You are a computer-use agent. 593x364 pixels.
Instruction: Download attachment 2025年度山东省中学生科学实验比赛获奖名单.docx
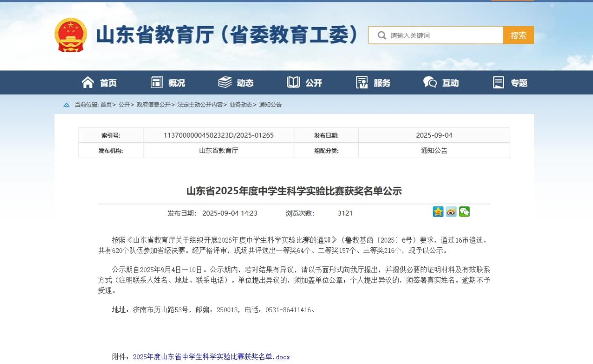[211, 357]
